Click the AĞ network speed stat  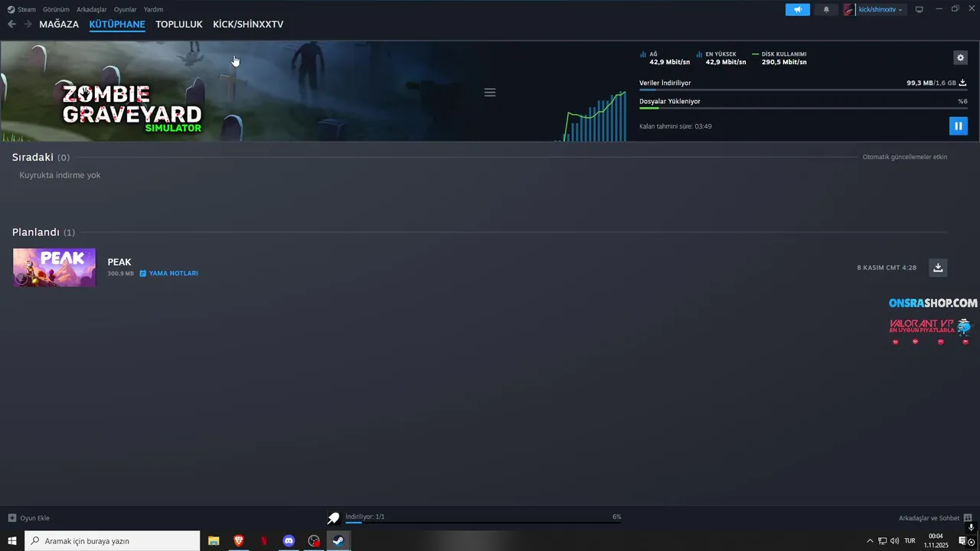point(665,58)
